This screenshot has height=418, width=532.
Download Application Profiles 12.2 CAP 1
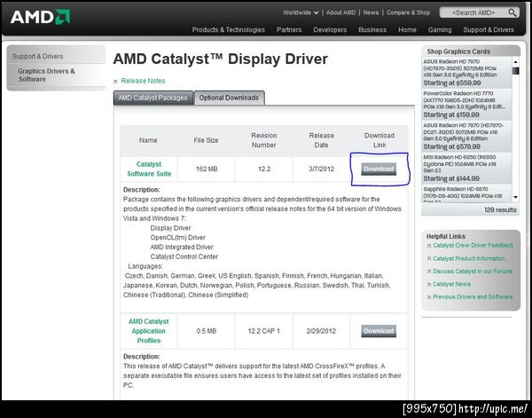tap(379, 331)
